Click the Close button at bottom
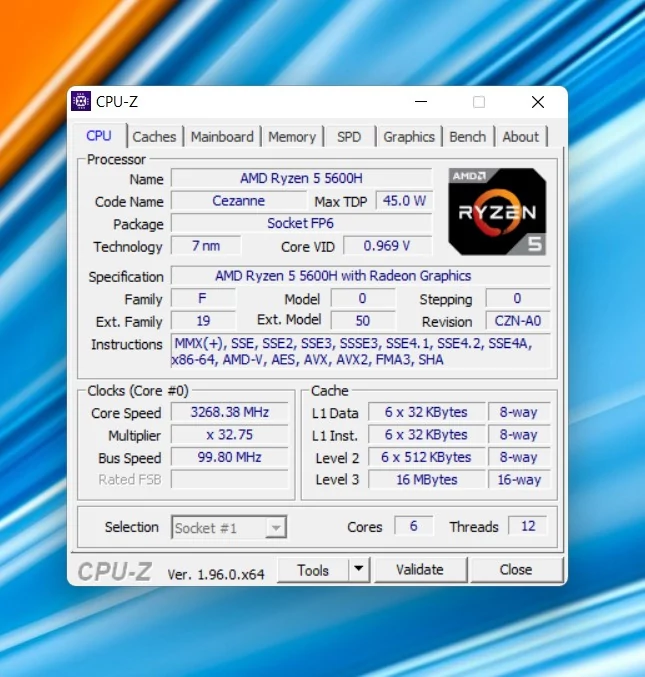Image resolution: width=645 pixels, height=677 pixels. (x=516, y=570)
